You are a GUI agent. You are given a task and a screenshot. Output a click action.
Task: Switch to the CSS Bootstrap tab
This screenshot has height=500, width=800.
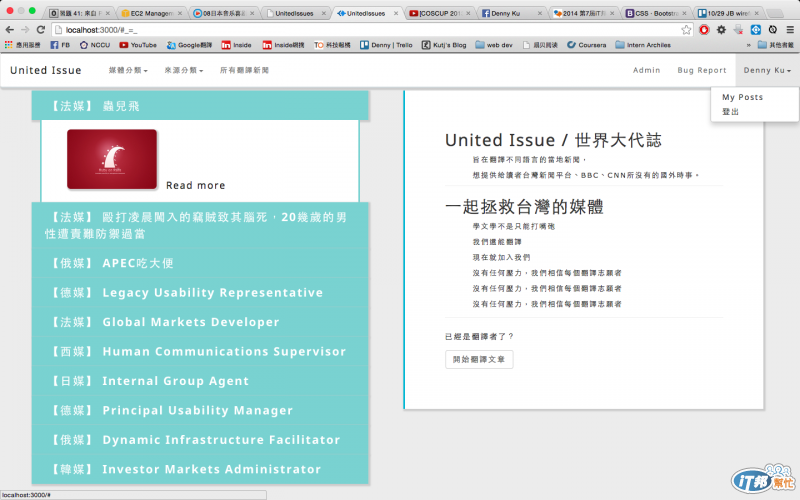tap(657, 13)
